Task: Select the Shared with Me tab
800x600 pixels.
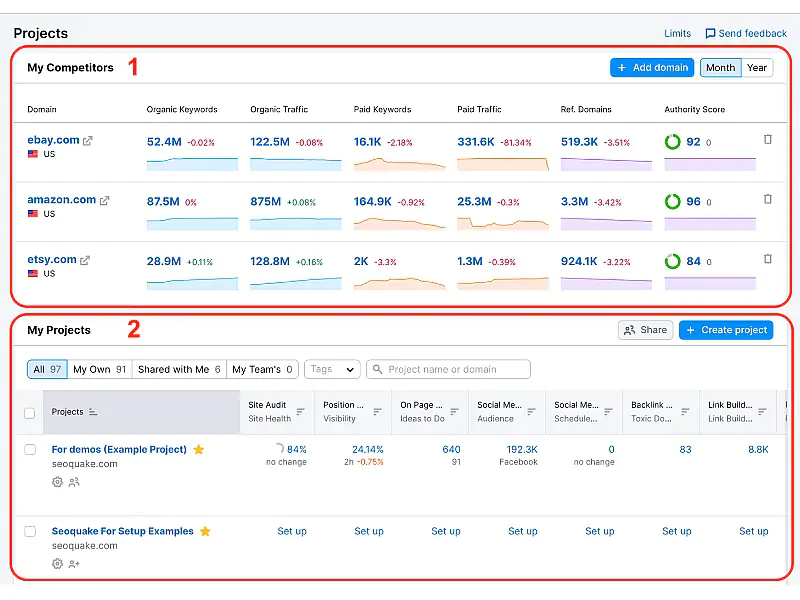Action: tap(179, 369)
